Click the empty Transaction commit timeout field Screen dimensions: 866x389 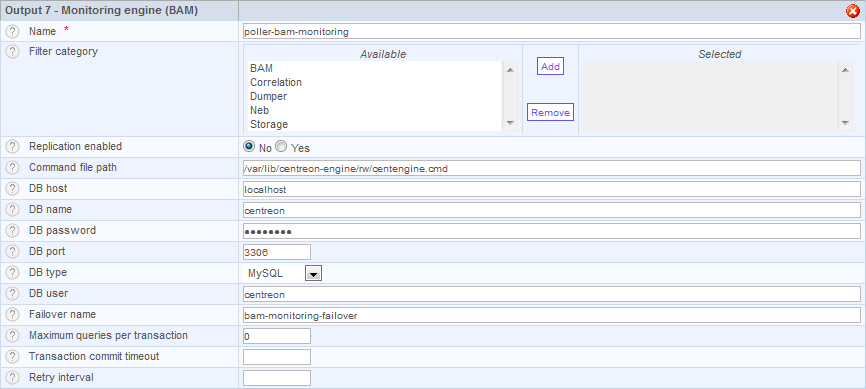(277, 357)
